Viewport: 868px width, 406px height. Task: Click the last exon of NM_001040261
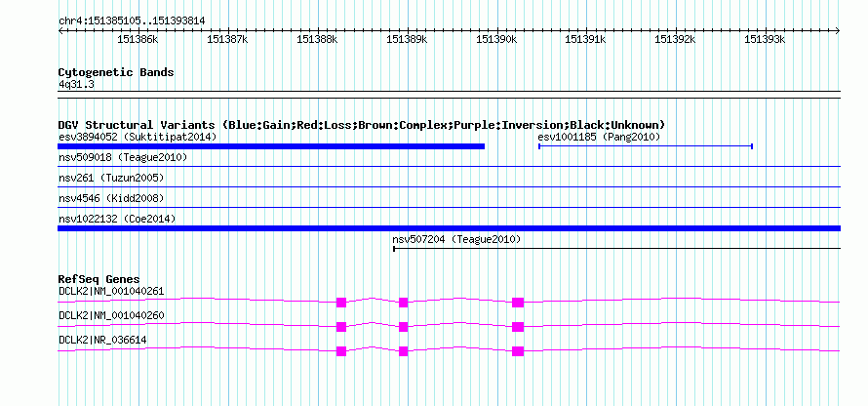coord(518,303)
